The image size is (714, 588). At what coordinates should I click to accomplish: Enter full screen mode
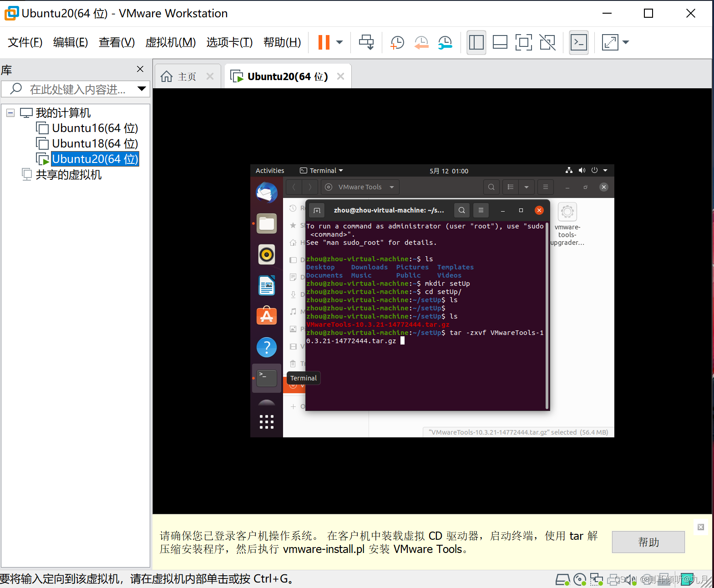(524, 42)
